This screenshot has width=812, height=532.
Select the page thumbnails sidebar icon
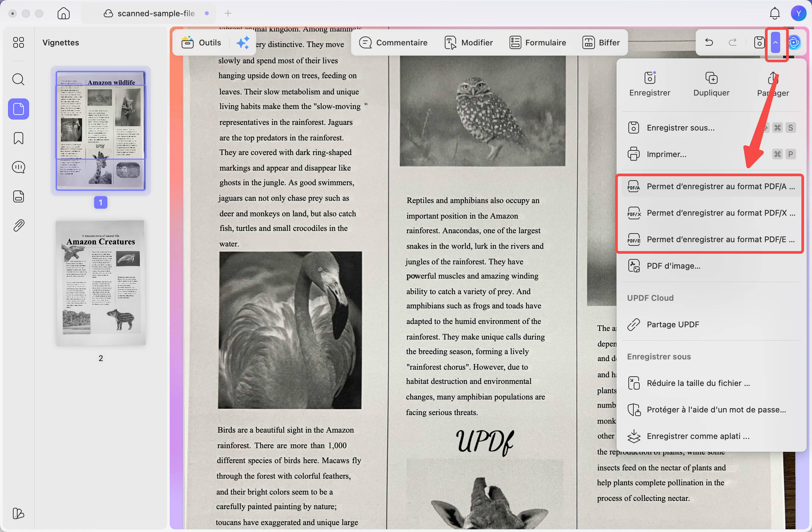pos(19,109)
